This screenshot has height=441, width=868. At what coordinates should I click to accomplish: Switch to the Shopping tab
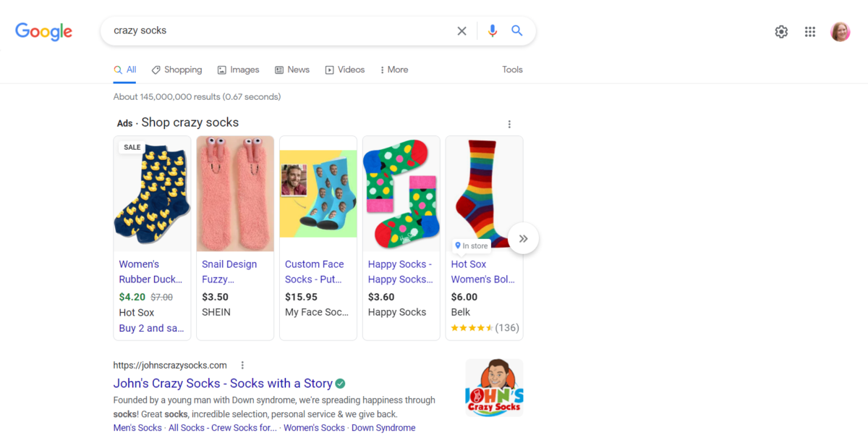pos(176,70)
